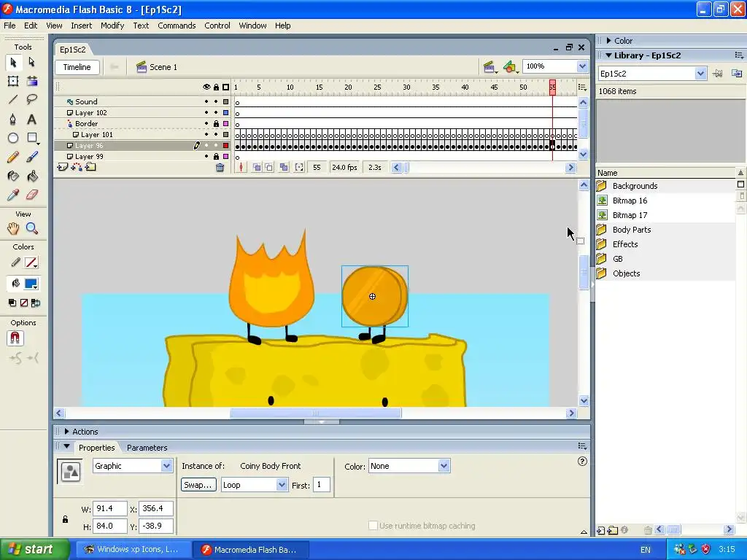Toggle outline square for Layer 96
Image resolution: width=747 pixels, height=560 pixels.
(226, 145)
